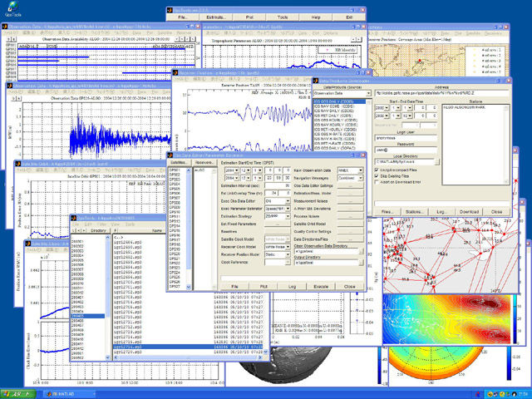
Task: Enable Abort on Download Error checkbox
Action: [x=377, y=182]
